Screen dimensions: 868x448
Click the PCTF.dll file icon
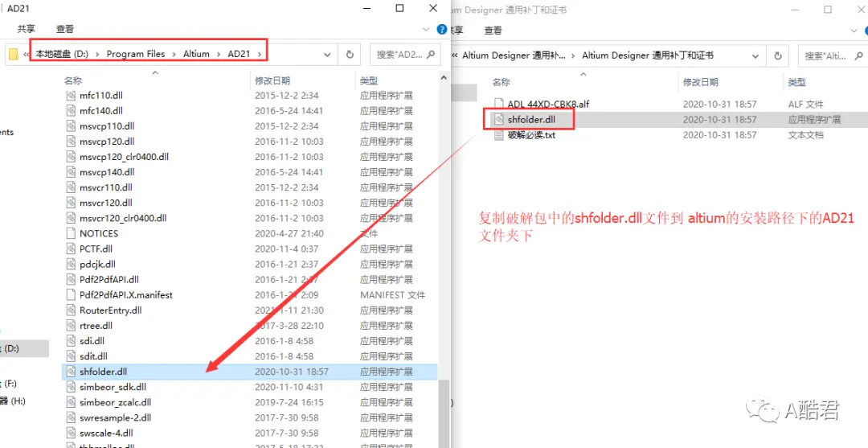(x=70, y=249)
